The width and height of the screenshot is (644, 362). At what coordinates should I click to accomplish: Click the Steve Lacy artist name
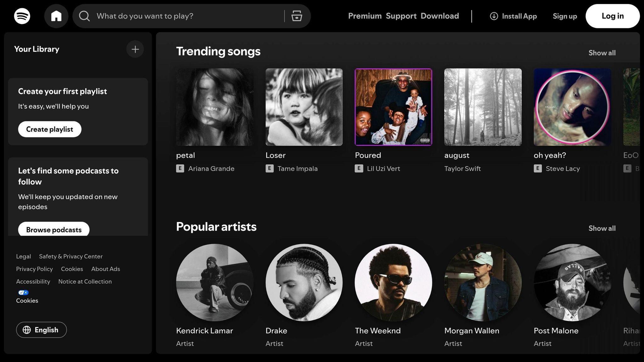click(563, 169)
